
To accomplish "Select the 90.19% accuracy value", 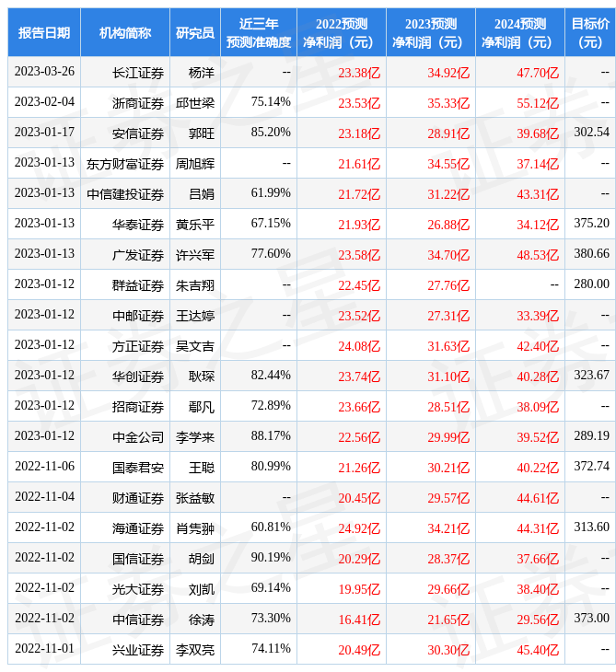I will click(271, 558).
